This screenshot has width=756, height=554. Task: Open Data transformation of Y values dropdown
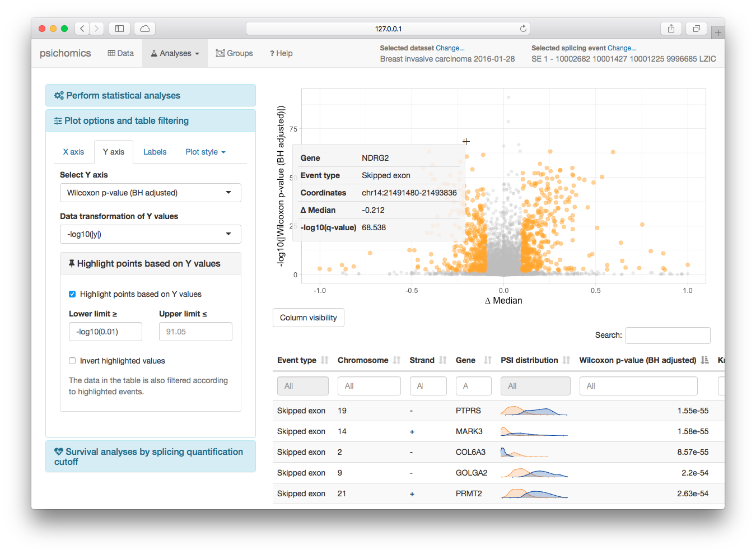pos(151,234)
